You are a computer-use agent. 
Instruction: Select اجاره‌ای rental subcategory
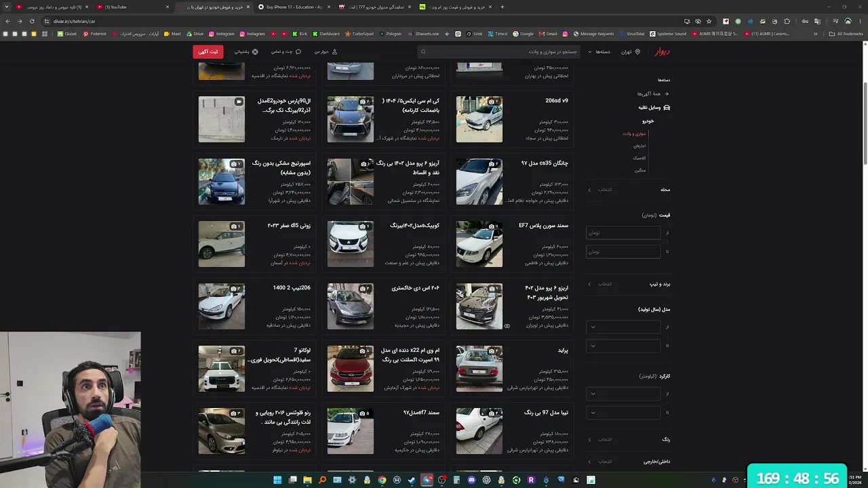639,146
